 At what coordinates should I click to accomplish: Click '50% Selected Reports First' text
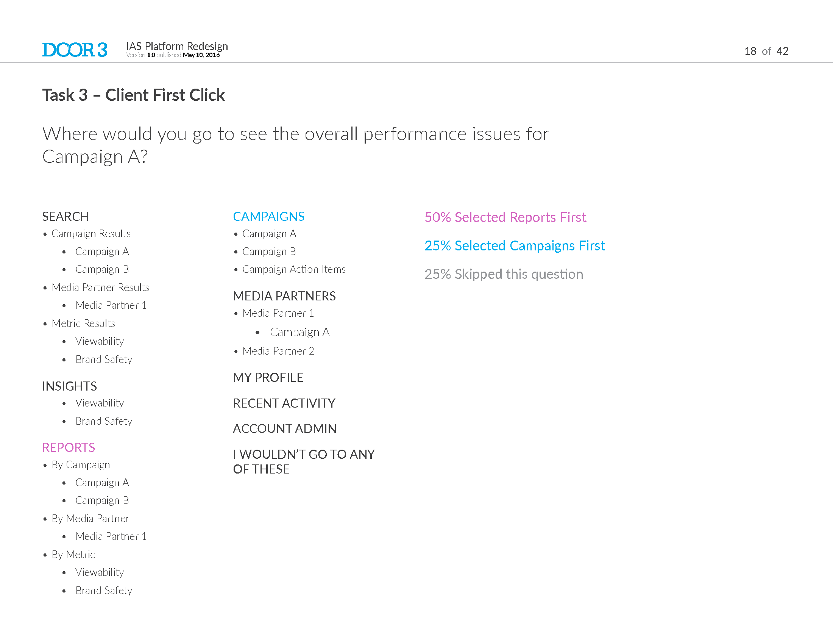click(505, 217)
